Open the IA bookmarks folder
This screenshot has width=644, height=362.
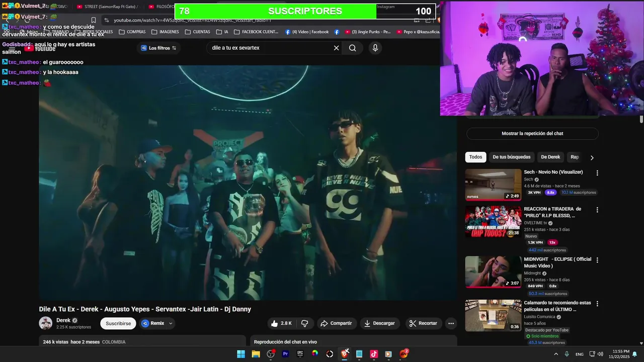pos(222,32)
